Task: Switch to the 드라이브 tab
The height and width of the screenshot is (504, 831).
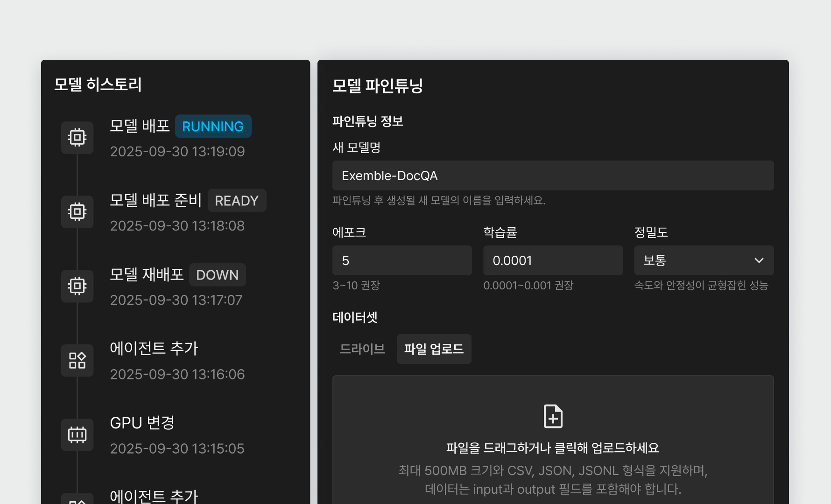Action: 362,349
